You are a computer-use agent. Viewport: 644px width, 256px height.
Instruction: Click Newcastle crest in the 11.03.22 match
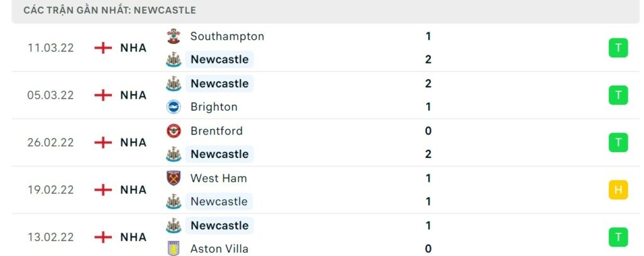click(173, 60)
